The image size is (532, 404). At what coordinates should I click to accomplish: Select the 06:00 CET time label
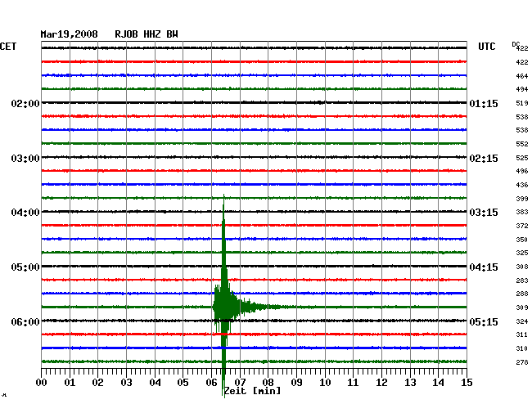(25, 321)
